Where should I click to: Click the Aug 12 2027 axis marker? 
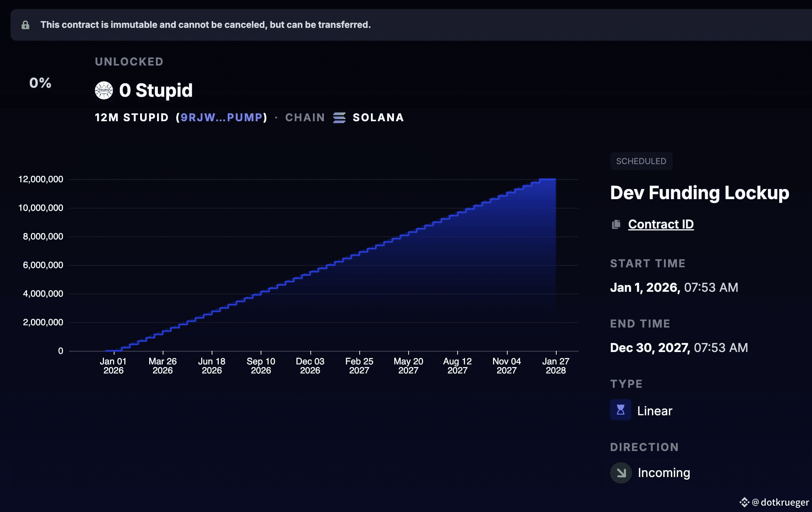458,366
